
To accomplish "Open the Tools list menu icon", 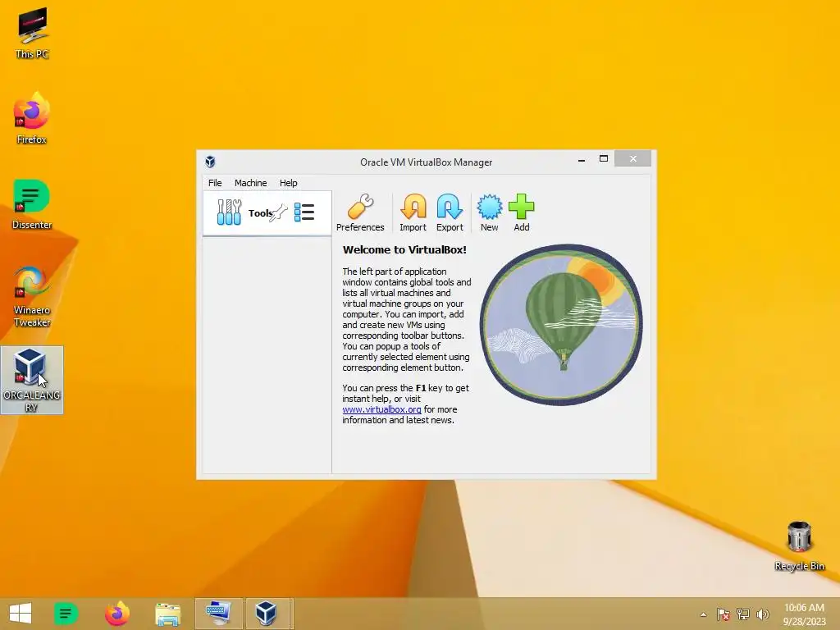I will pos(304,212).
